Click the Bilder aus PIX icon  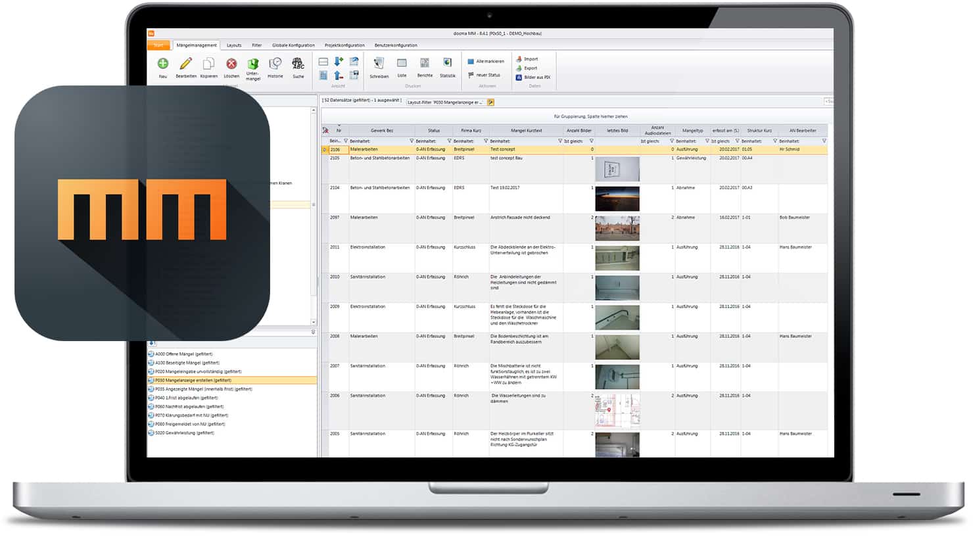pyautogui.click(x=519, y=77)
